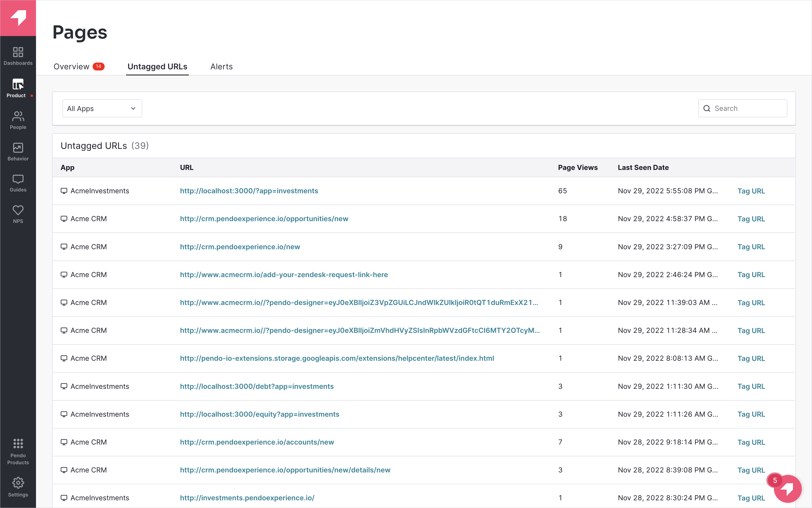The height and width of the screenshot is (508, 812).
Task: Open the Product section in the sidebar
Action: pyautogui.click(x=18, y=88)
